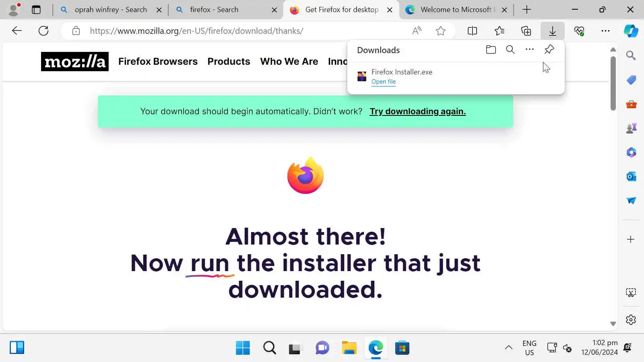This screenshot has width=644, height=362.
Task: Search downloads with magnifier icon
Action: [x=510, y=49]
